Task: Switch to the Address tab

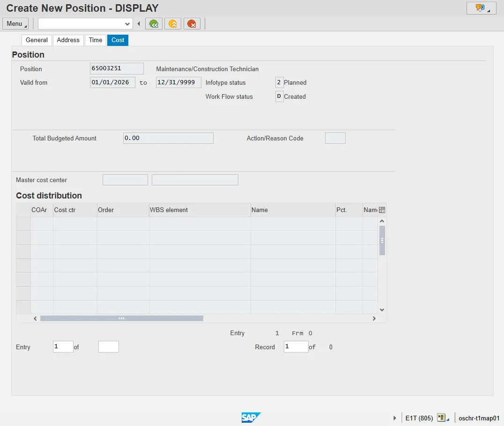Action: [68, 40]
